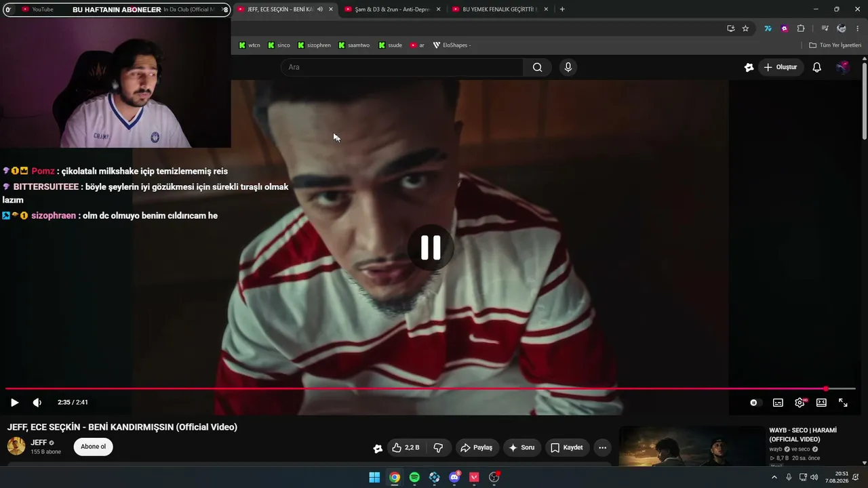
Task: Like the video showing 2,2 B likes
Action: pyautogui.click(x=406, y=447)
